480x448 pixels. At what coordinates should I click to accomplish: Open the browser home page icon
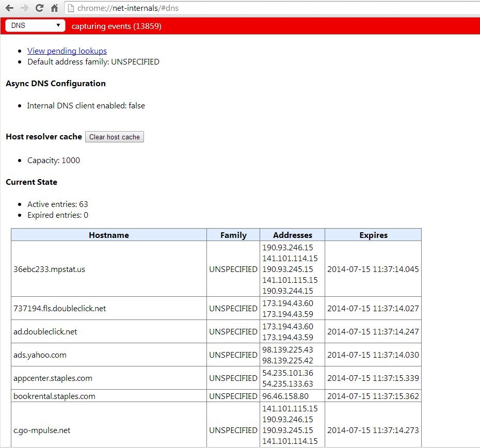55,8
